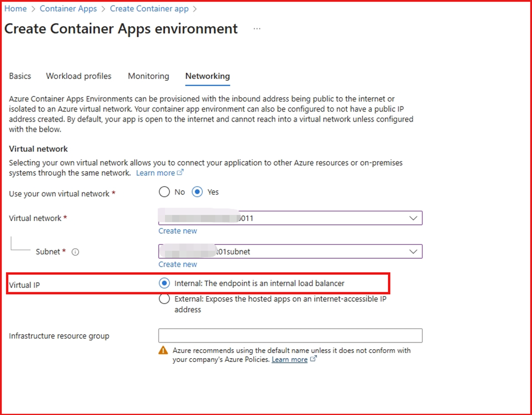Click Create new under Virtual network
532x415 pixels.
[x=178, y=231]
